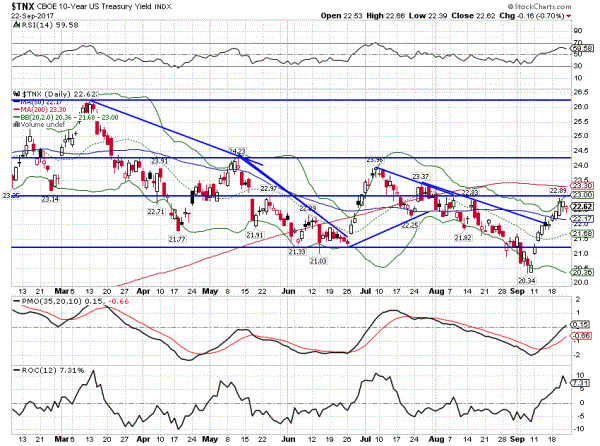Click the RSI 59.58 value tag
Image resolution: width=600 pixels, height=446 pixels.
pos(582,48)
